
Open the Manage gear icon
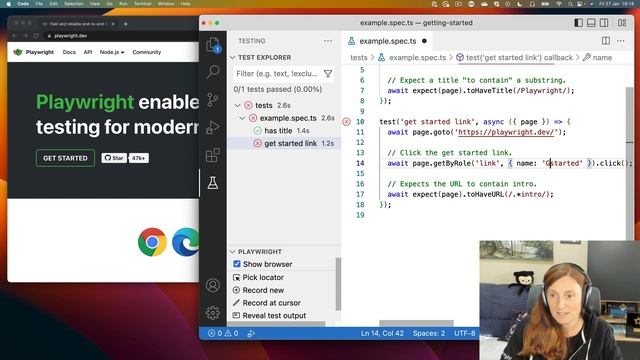click(x=213, y=313)
